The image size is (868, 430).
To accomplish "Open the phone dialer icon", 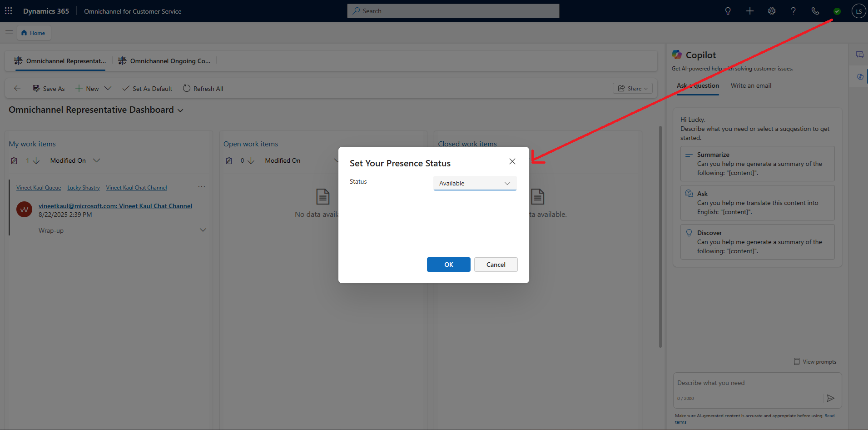I will tap(815, 10).
